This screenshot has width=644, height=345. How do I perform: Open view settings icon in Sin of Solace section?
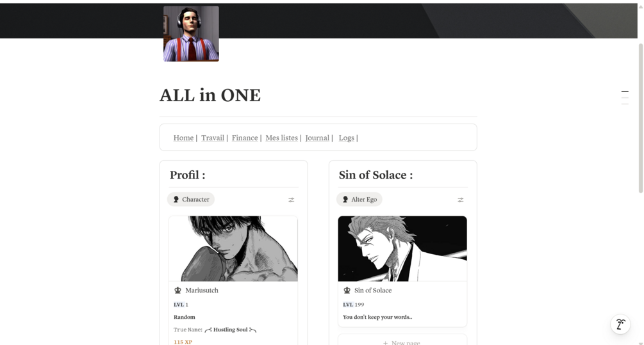460,200
